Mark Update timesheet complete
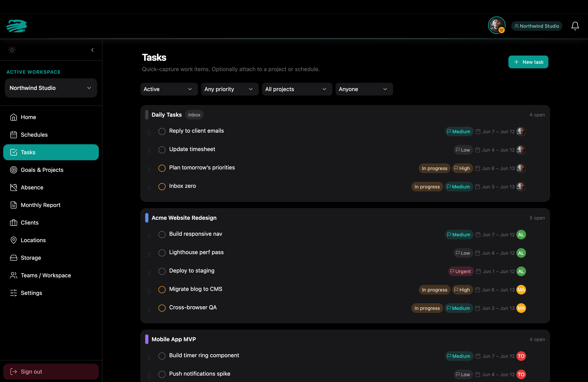The height and width of the screenshot is (382, 588). click(x=162, y=150)
